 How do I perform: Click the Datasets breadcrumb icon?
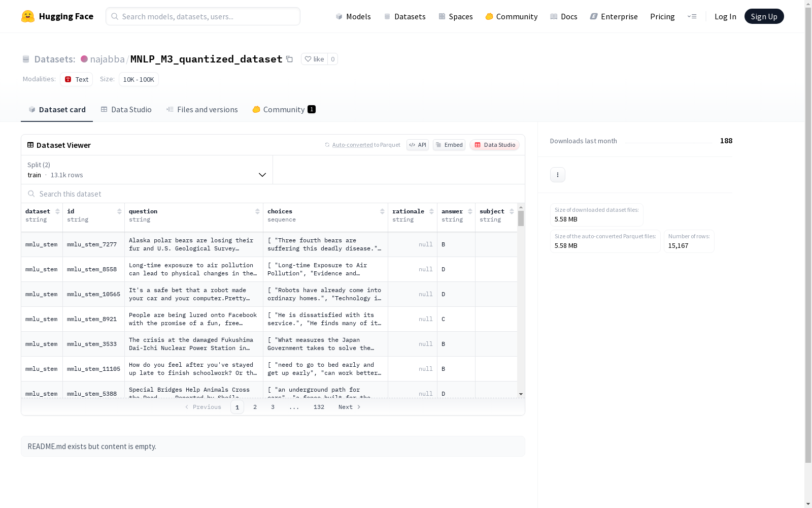(26, 59)
